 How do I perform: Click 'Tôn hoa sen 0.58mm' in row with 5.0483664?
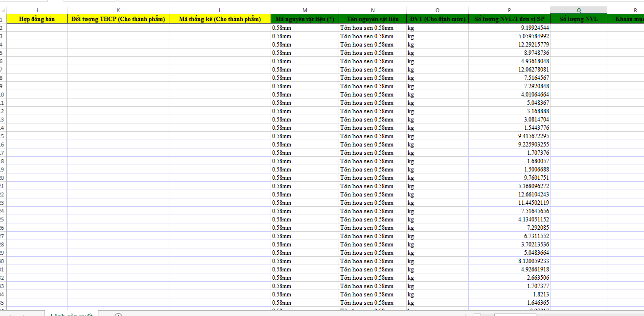pos(373,253)
